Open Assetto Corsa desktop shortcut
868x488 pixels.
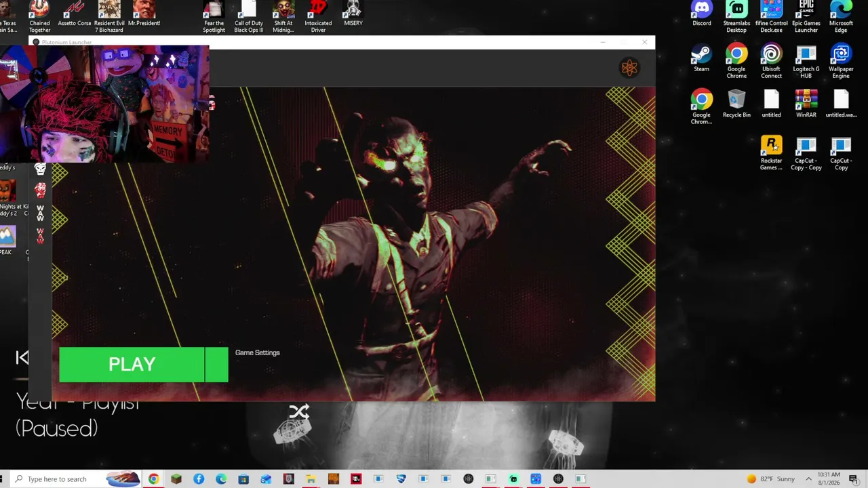[75, 14]
